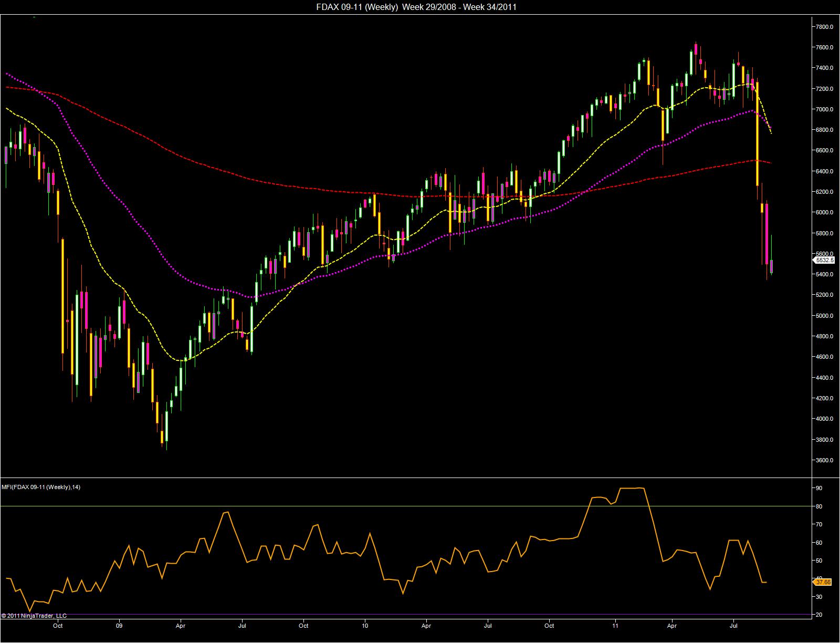This screenshot has width=840, height=643.
Task: Click the 5800.0 price axis label
Action: 825,233
